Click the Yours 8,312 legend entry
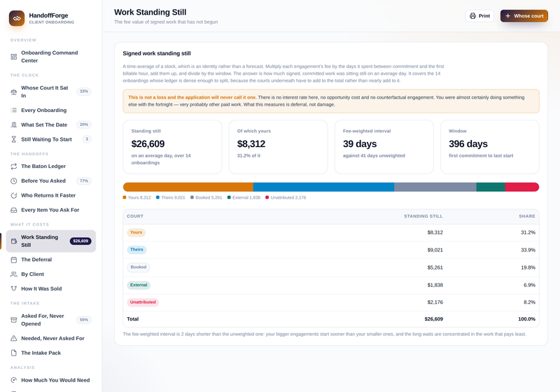560x392 pixels. point(136,198)
